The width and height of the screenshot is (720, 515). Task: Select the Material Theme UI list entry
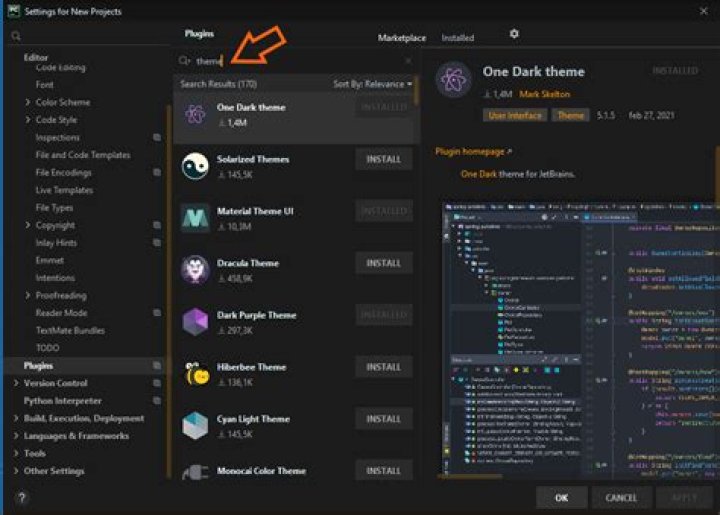(296, 218)
